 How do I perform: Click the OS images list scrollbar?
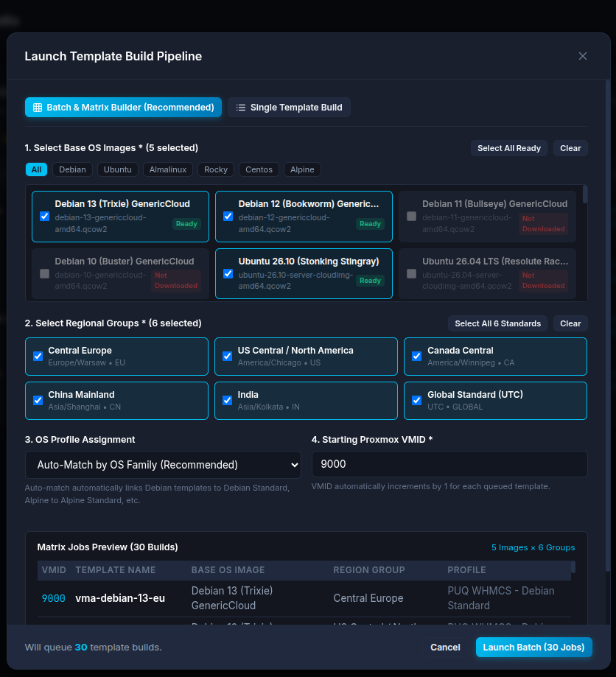click(x=585, y=194)
